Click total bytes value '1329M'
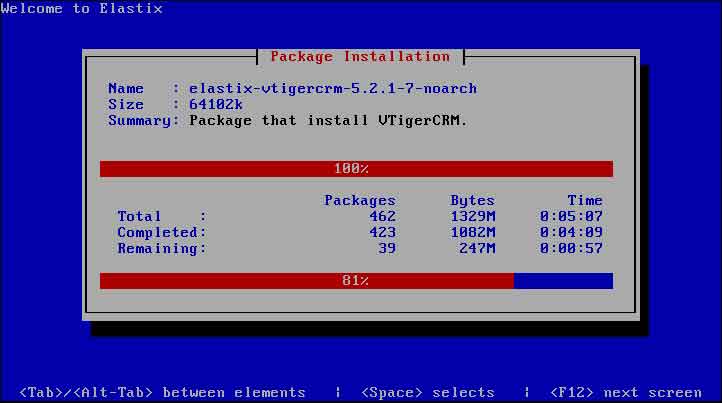 pos(473,216)
